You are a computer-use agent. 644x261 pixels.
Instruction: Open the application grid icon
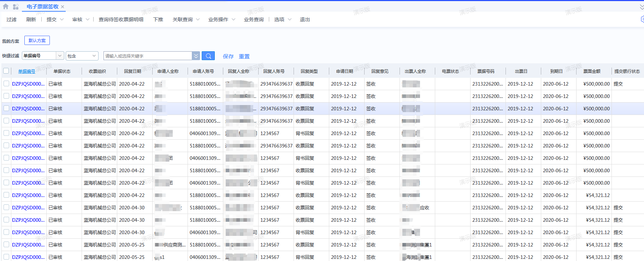tap(16, 6)
